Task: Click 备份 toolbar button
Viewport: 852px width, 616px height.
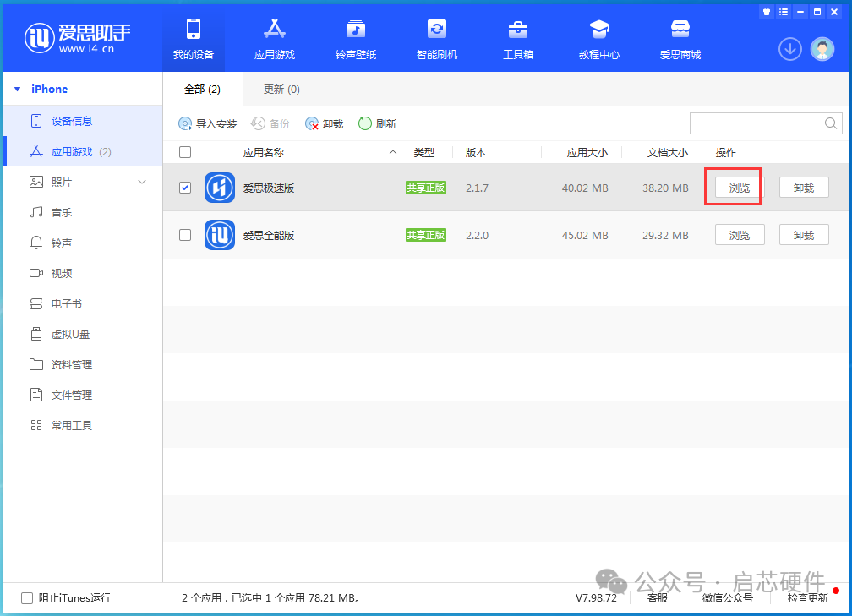Action: click(270, 124)
